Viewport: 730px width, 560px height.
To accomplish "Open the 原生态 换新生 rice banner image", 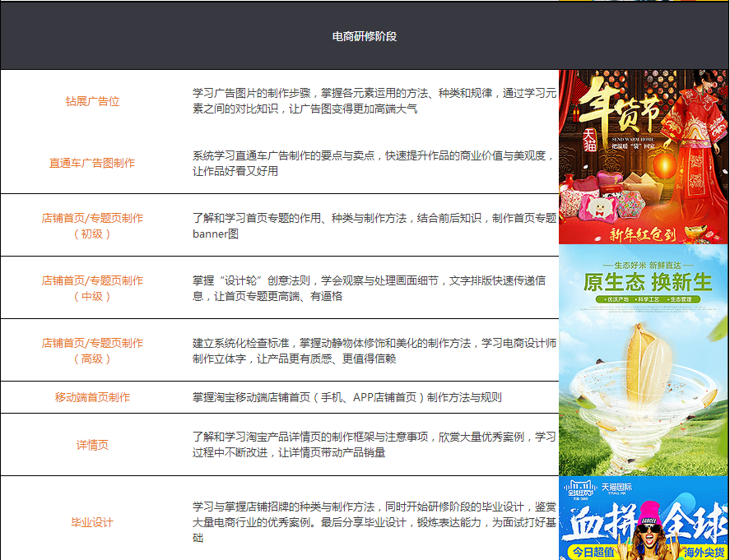I will (643, 360).
